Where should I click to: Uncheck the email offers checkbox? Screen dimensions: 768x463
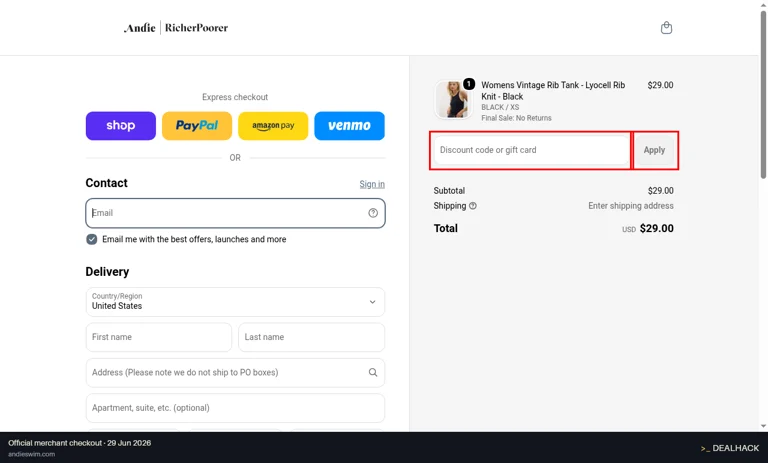tap(92, 239)
